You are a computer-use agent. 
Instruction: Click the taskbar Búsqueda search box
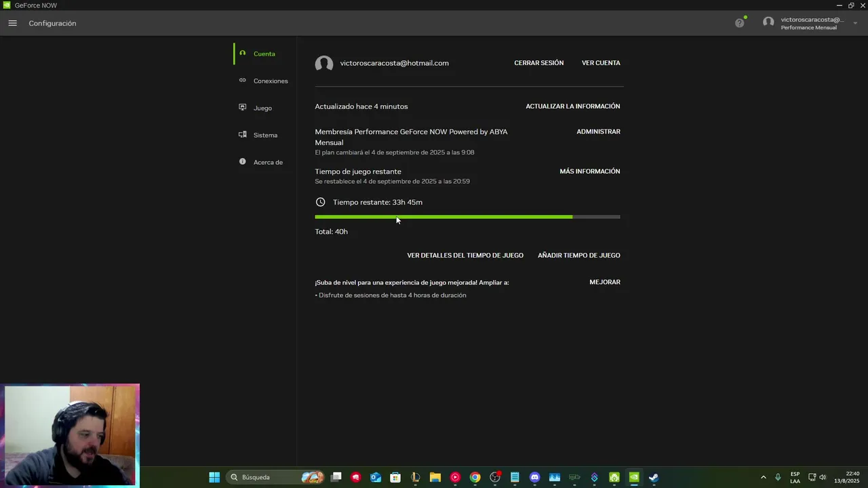tap(275, 477)
